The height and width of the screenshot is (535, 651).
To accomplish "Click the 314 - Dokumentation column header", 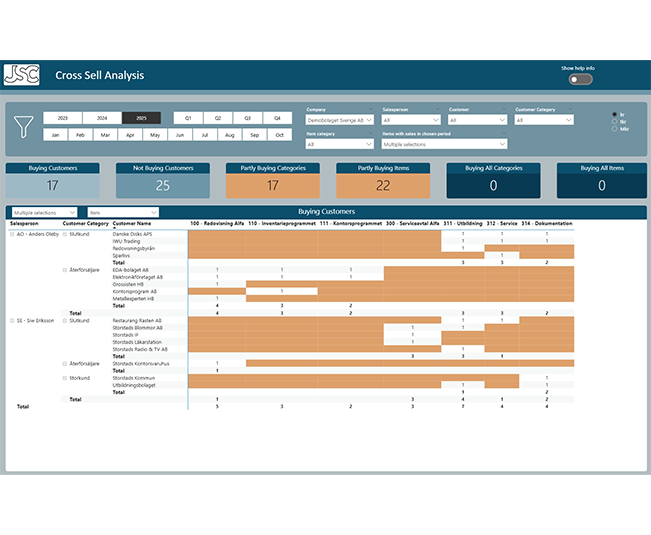I will pos(547,223).
